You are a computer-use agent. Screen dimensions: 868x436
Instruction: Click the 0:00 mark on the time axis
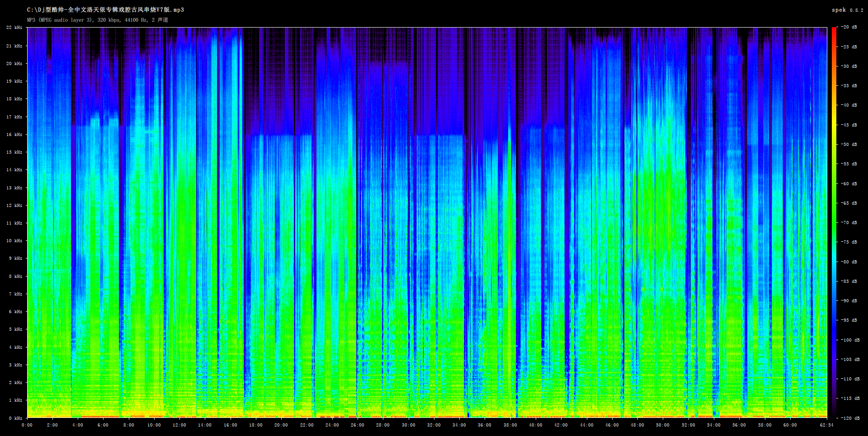27,425
